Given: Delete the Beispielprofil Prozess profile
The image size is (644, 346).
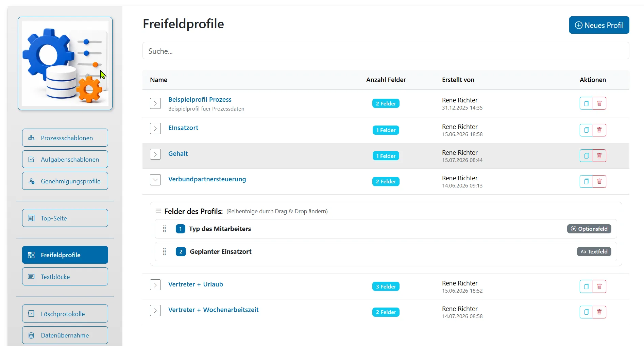Looking at the screenshot, I should point(599,103).
